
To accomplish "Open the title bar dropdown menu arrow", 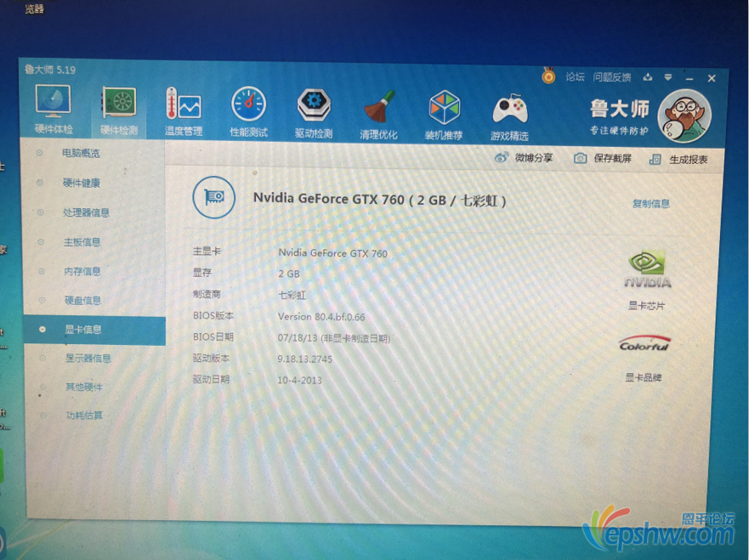I will (x=667, y=76).
